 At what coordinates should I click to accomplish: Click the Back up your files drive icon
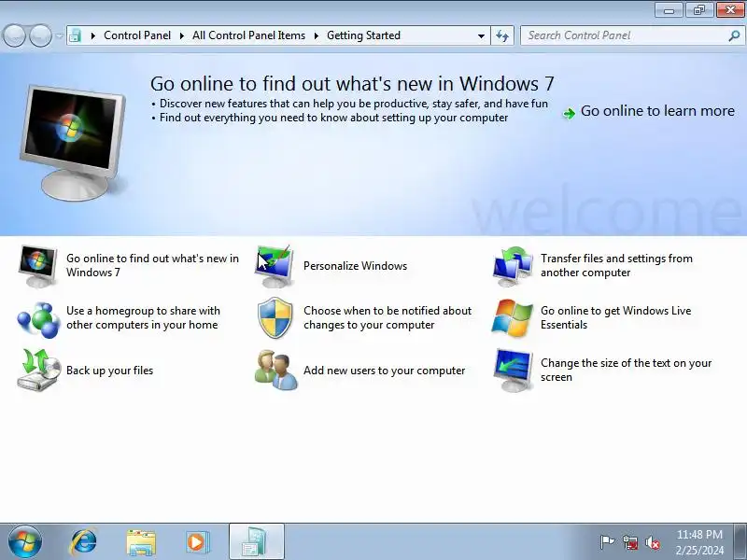pyautogui.click(x=39, y=371)
